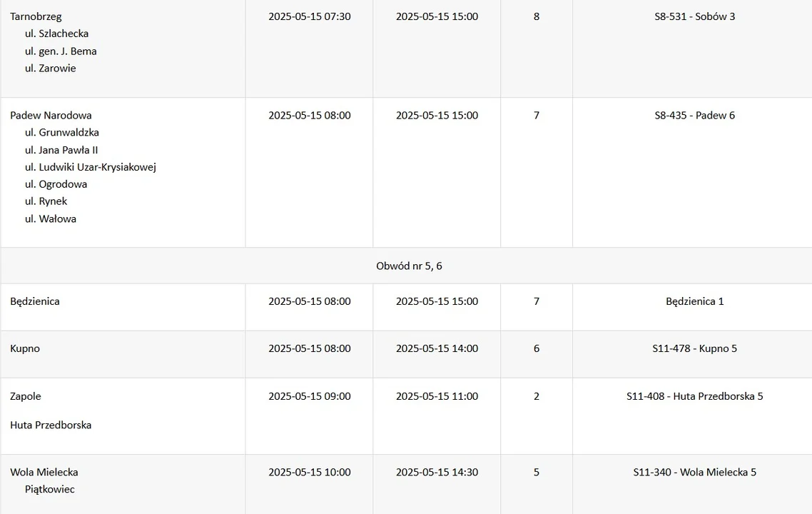
Task: Select the Będzienica locality cell
Action: pyautogui.click(x=35, y=301)
